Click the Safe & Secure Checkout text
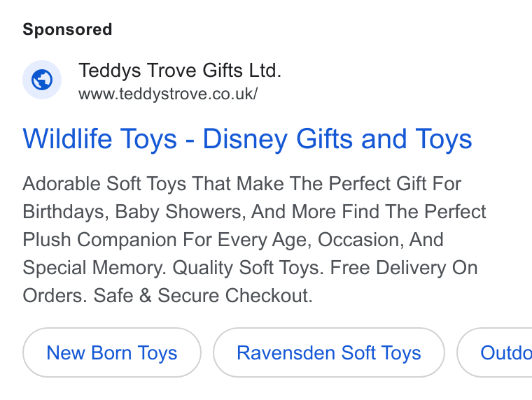532x400 pixels. coord(203,295)
